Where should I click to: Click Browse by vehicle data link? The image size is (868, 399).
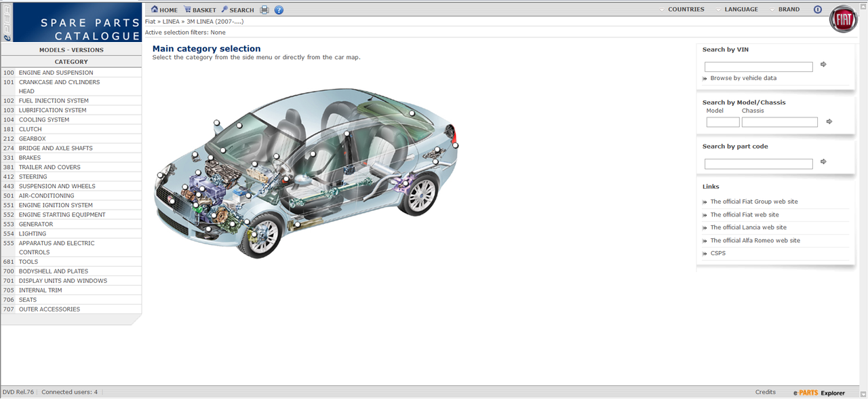(743, 78)
